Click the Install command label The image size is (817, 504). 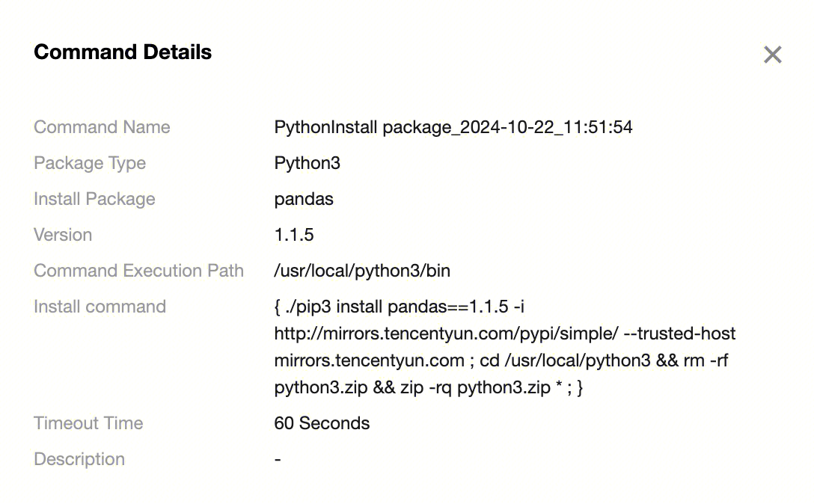tap(100, 307)
